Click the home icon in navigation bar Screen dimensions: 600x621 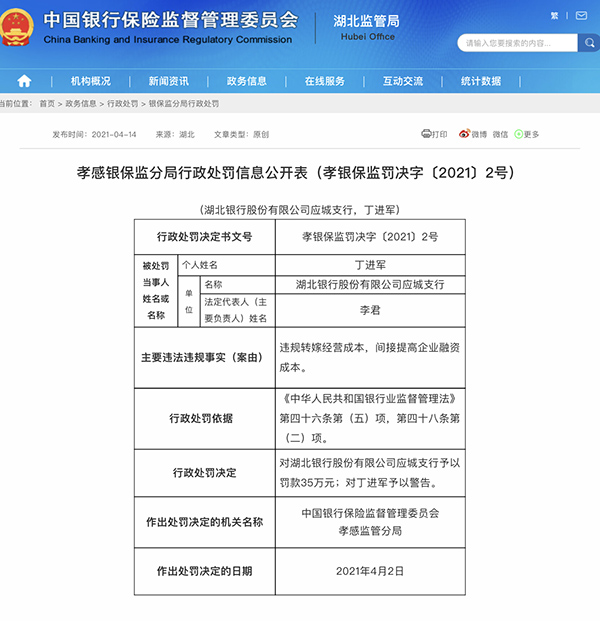(24, 81)
